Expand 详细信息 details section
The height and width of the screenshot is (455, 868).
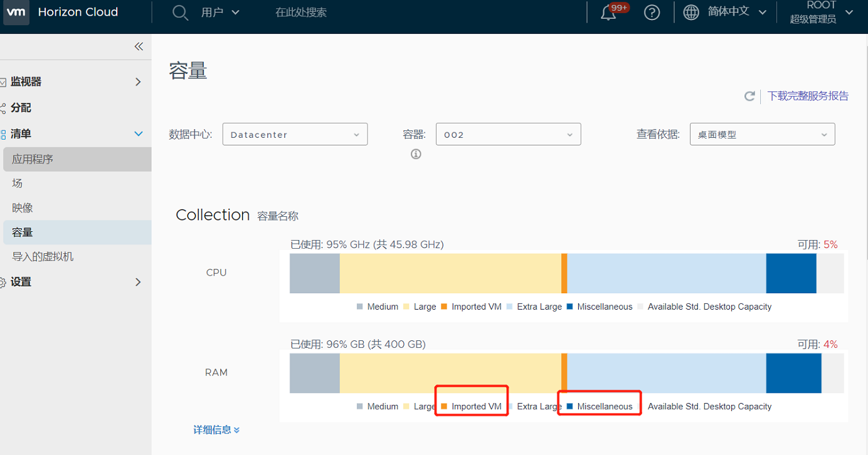pyautogui.click(x=216, y=430)
